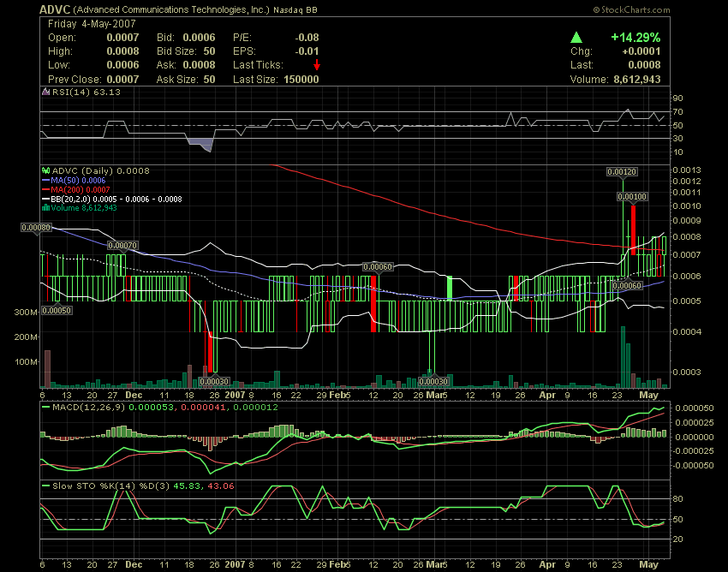Click the Bid Size value 50

(x=209, y=51)
